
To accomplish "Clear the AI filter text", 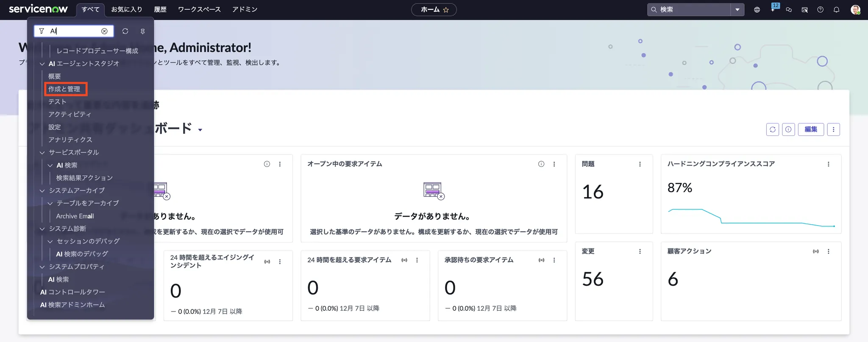I will pos(104,31).
